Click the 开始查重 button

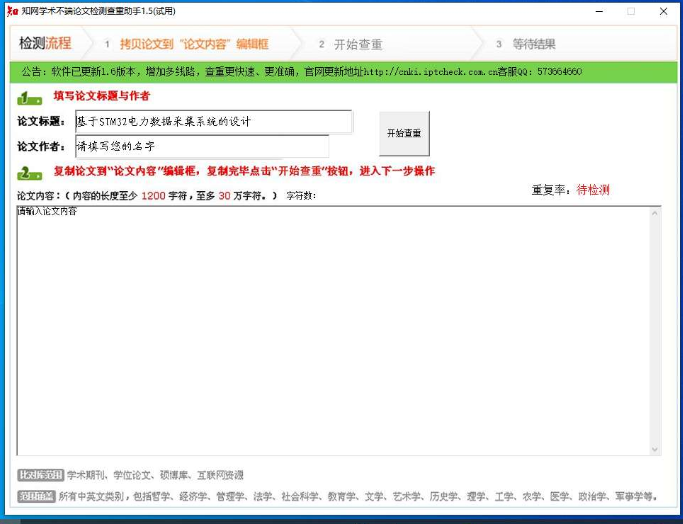tap(404, 133)
